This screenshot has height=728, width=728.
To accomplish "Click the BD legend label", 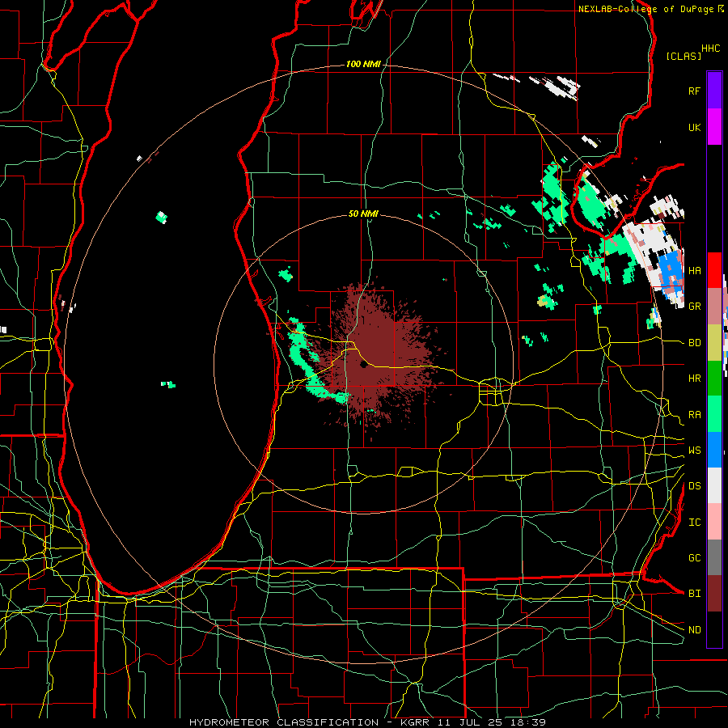I will pyautogui.click(x=694, y=343).
